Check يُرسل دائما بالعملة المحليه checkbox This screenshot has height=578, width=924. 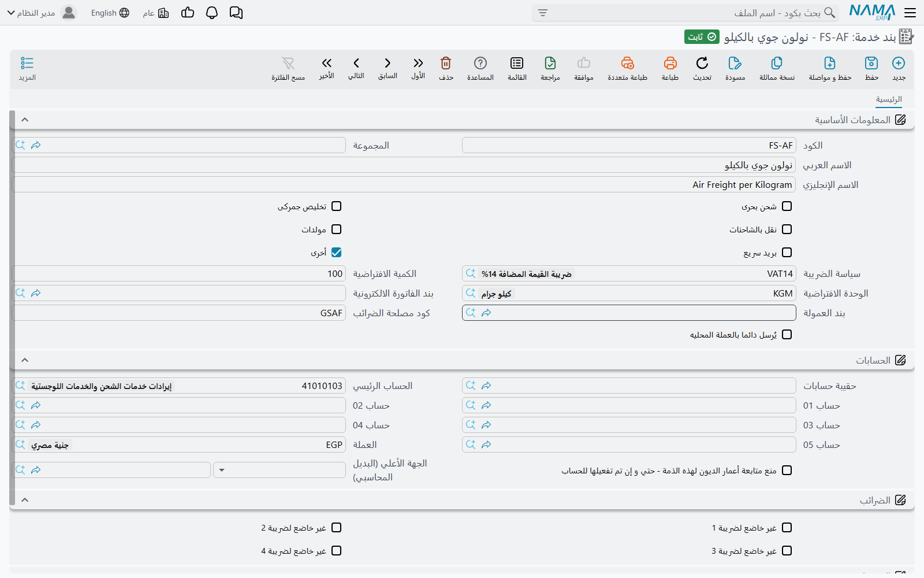(787, 335)
